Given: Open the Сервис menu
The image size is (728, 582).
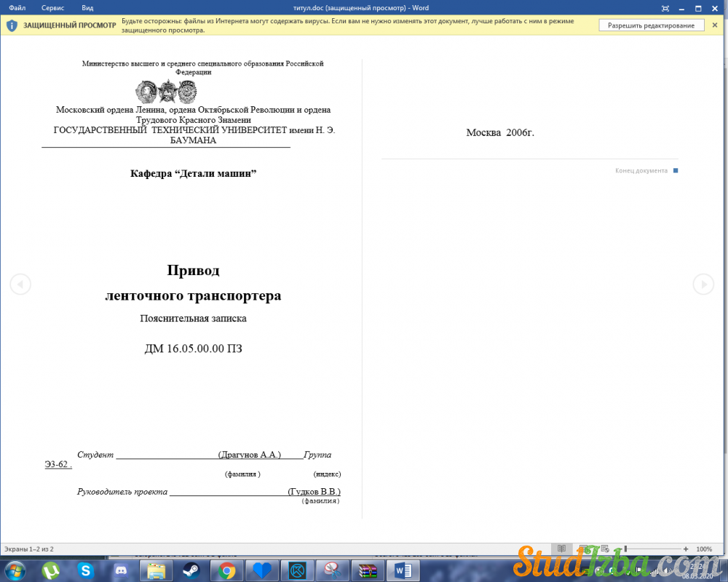Looking at the screenshot, I should pyautogui.click(x=52, y=8).
